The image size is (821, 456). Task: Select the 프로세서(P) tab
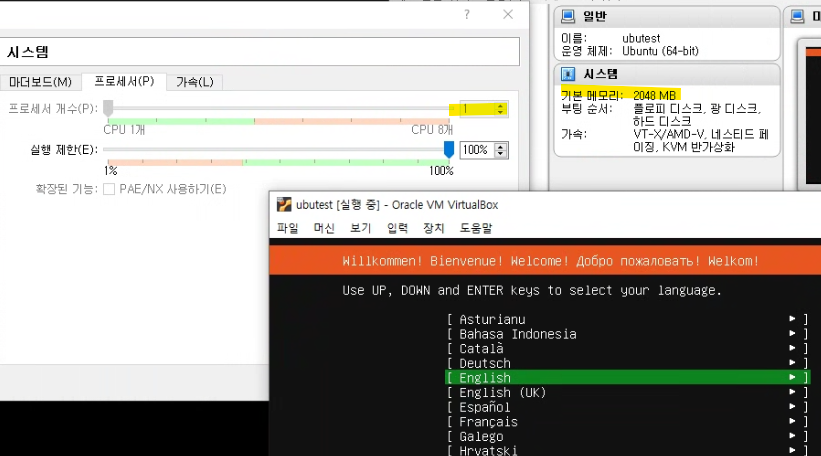click(x=124, y=81)
